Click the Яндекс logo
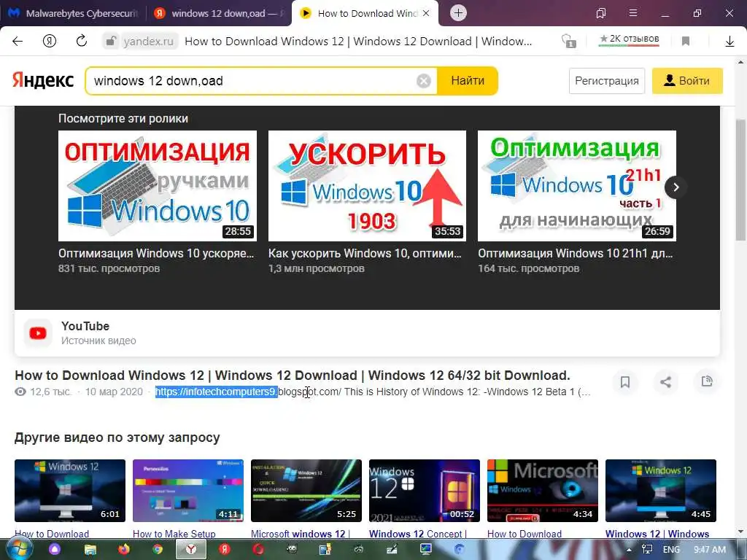 pyautogui.click(x=43, y=80)
